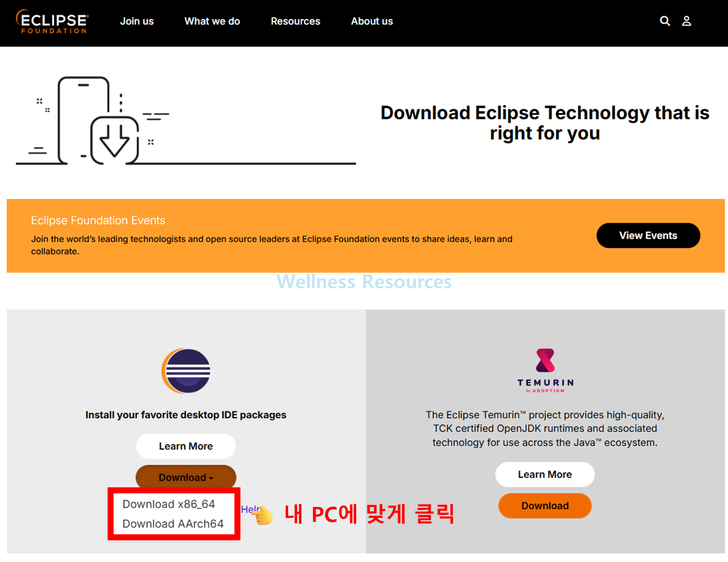This screenshot has height=562, width=728.
Task: Click the Eclipse Foundation logo
Action: click(x=52, y=21)
